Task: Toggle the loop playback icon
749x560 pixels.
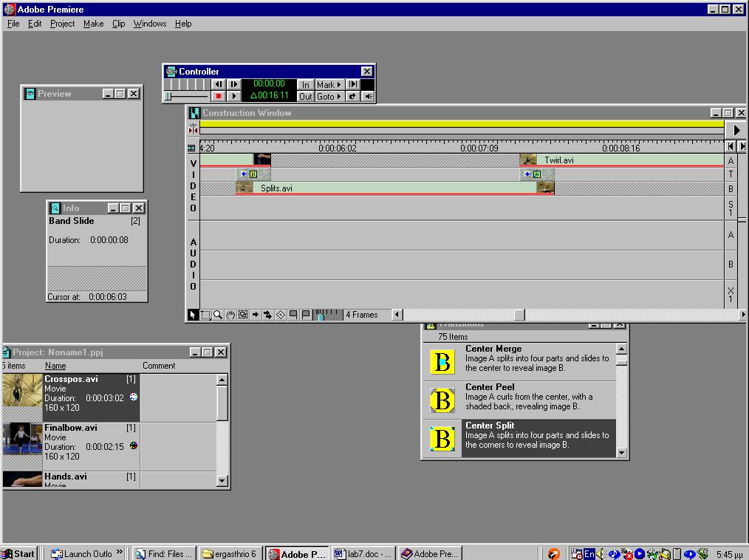Action: (352, 96)
